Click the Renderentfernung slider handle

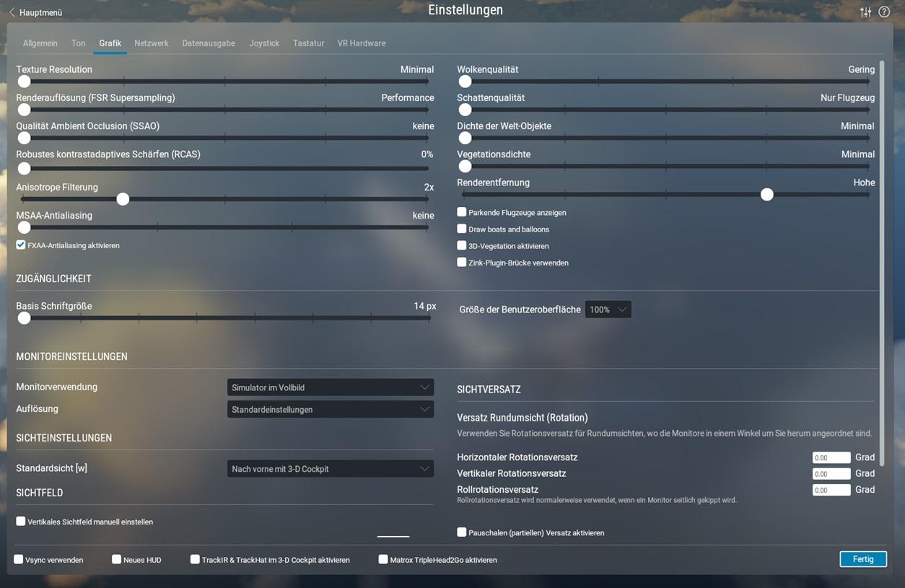tap(767, 195)
